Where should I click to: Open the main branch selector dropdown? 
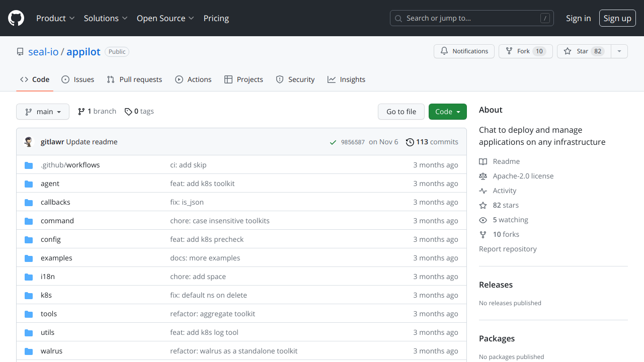tap(43, 112)
